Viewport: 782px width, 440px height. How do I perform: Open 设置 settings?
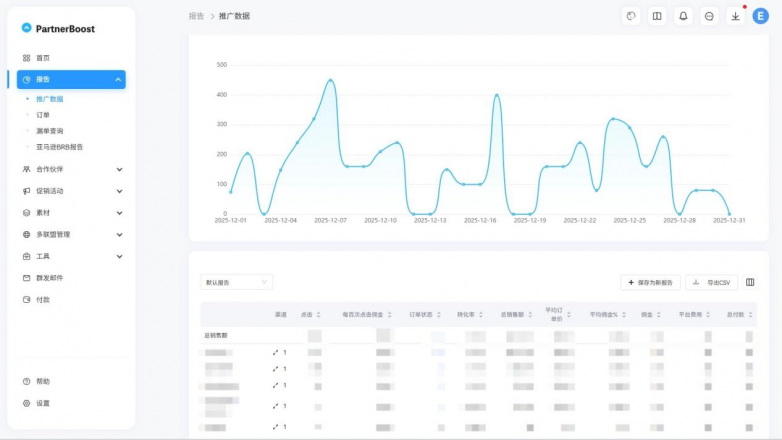click(x=42, y=403)
